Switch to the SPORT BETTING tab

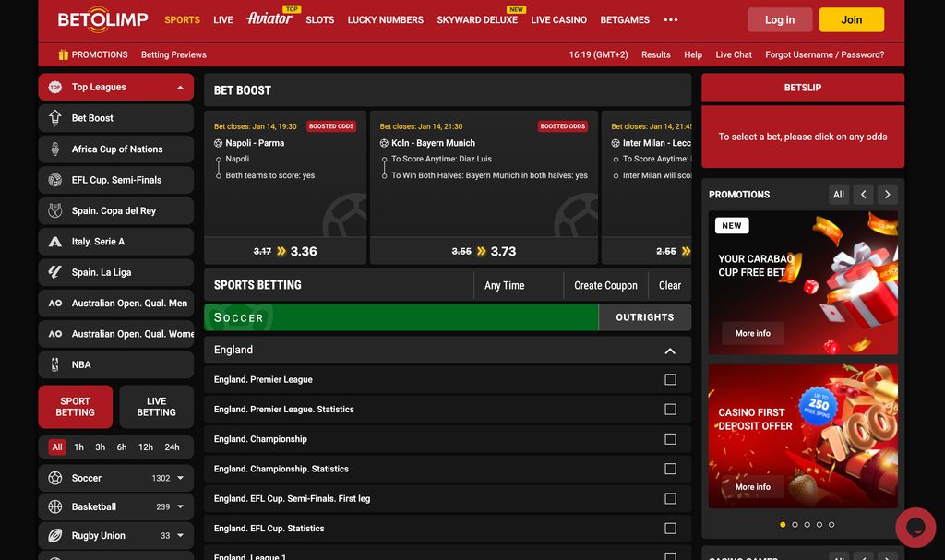76,407
